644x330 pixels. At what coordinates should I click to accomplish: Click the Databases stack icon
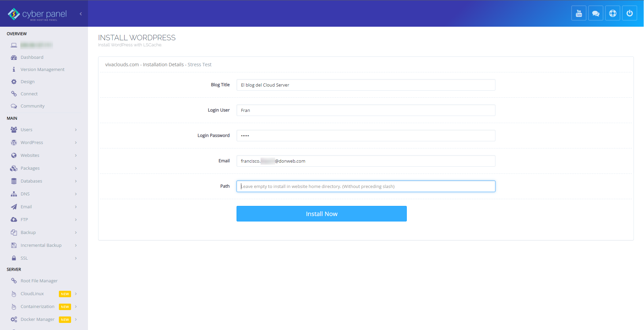tap(14, 181)
